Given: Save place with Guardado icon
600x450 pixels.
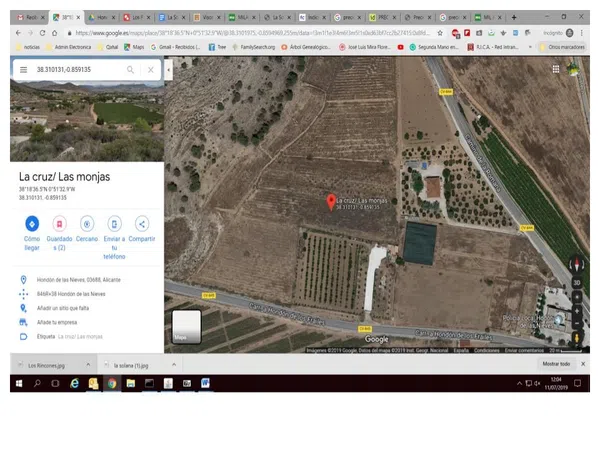Looking at the screenshot, I should coord(59,224).
